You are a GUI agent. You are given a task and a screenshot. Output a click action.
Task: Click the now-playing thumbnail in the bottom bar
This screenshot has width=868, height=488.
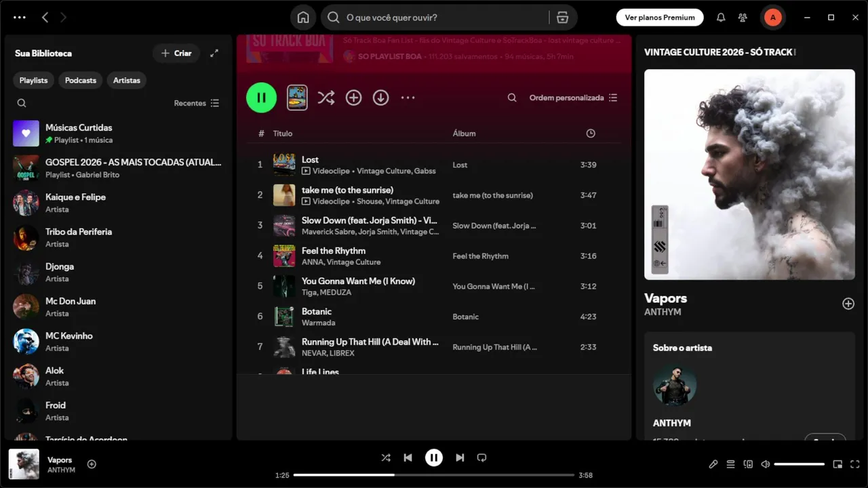point(24,464)
